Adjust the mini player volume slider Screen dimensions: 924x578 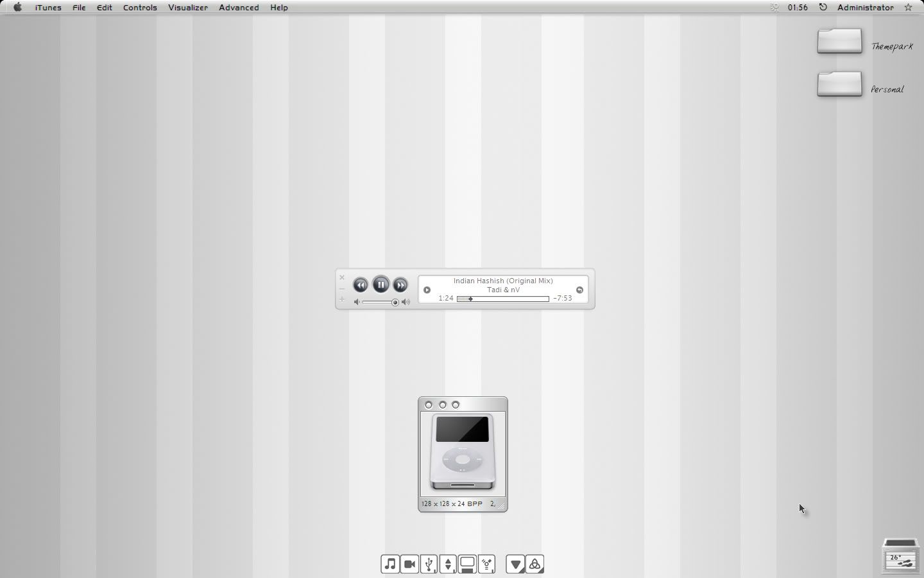[x=381, y=302]
